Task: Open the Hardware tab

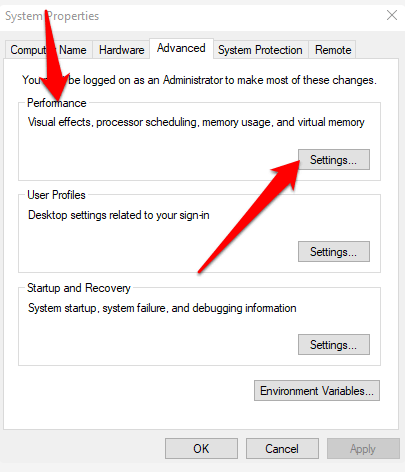Action: point(121,50)
